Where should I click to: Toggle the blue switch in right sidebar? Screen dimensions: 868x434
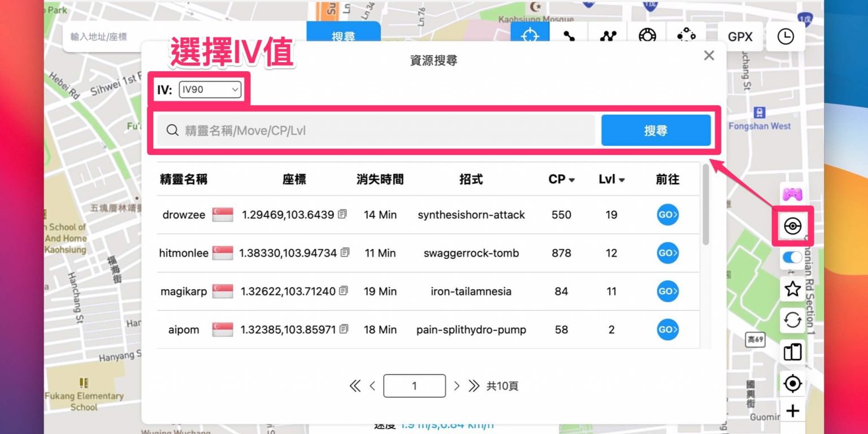792,258
